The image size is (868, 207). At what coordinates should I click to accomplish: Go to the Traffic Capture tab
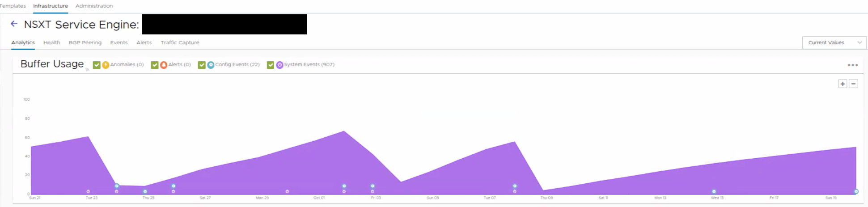(180, 42)
